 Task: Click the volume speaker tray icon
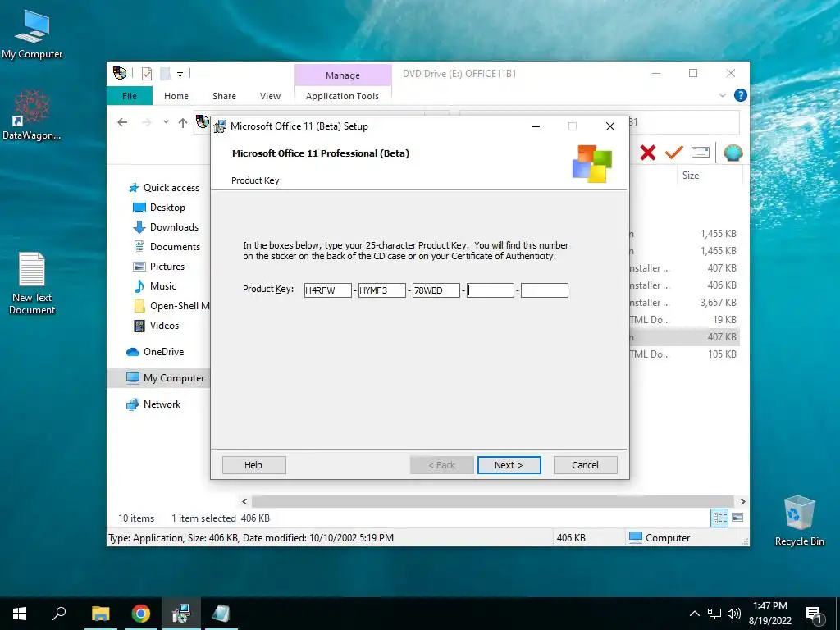click(734, 614)
